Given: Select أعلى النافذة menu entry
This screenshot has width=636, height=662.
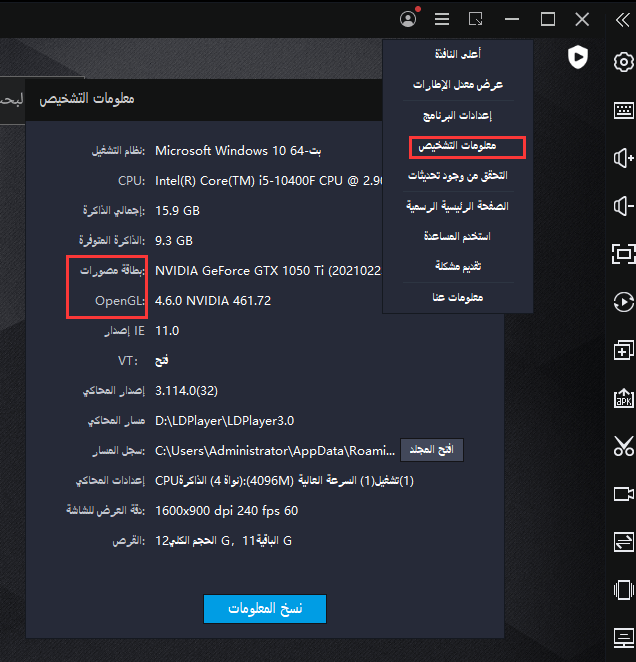Looking at the screenshot, I should 458,54.
